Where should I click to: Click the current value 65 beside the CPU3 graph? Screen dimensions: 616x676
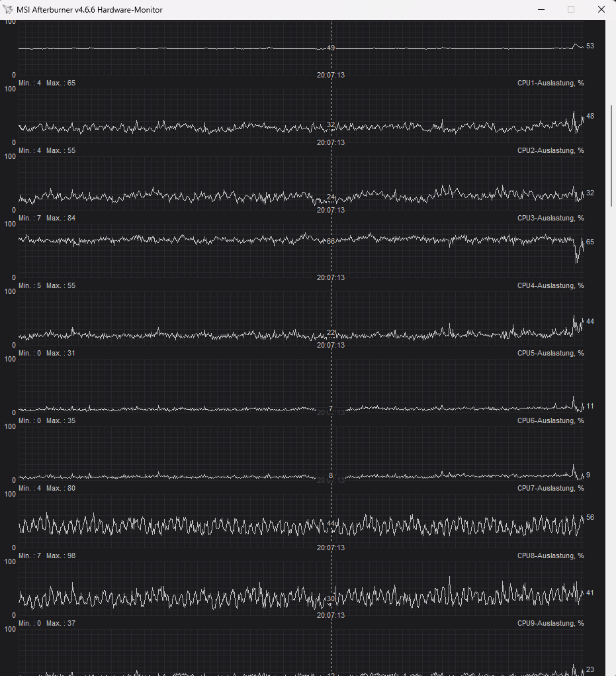point(590,242)
